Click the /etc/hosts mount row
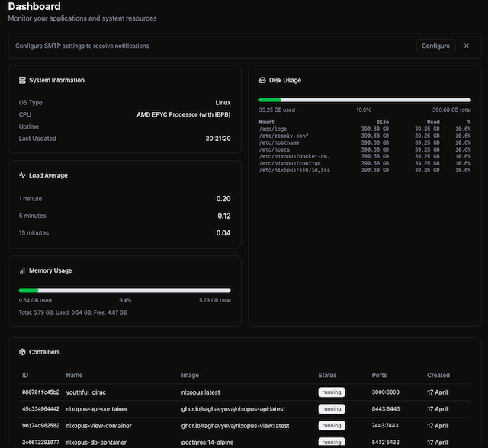The height and width of the screenshot is (448, 488). (364, 149)
